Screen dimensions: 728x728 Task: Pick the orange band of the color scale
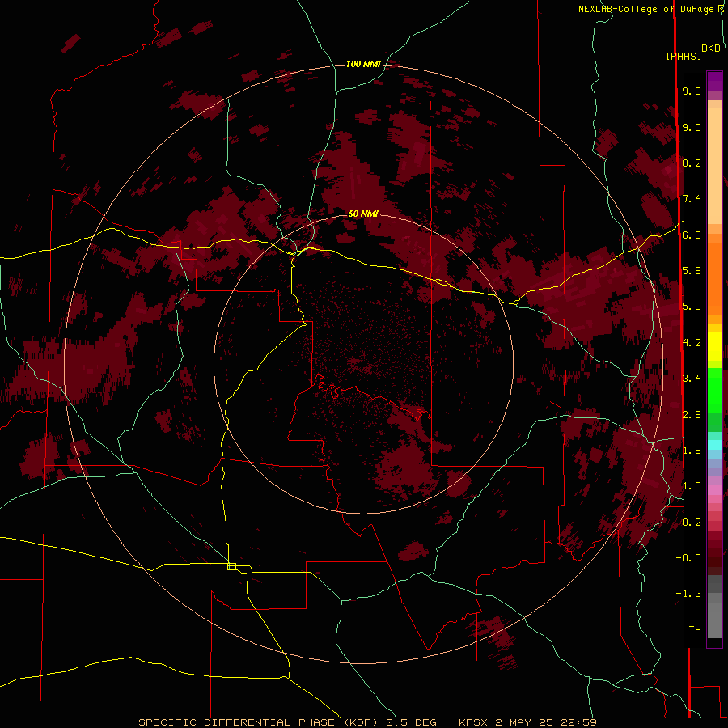click(714, 278)
